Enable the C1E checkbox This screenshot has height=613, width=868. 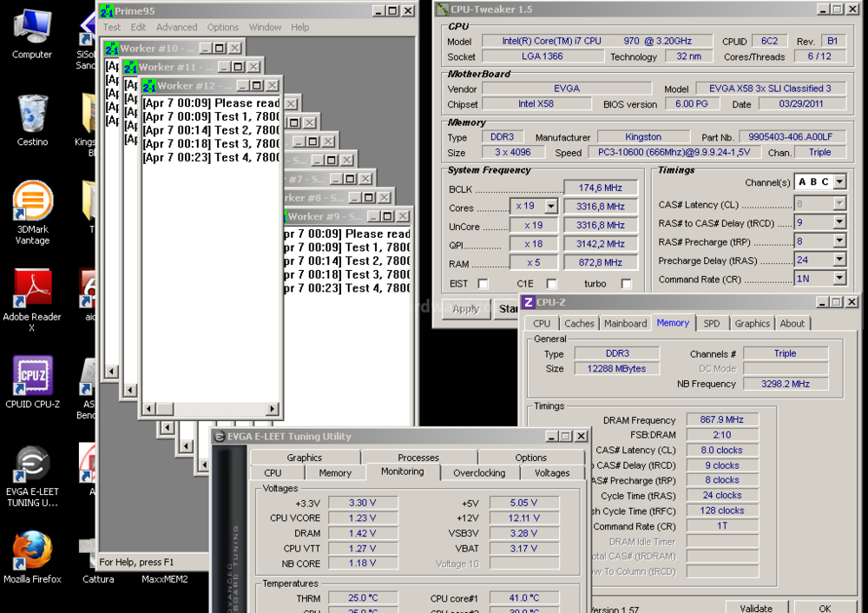click(551, 284)
